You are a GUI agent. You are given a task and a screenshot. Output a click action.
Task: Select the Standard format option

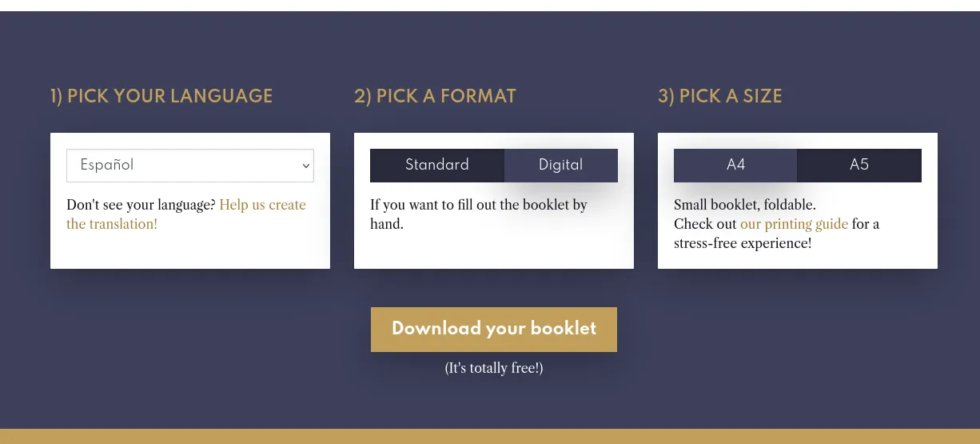[436, 166]
